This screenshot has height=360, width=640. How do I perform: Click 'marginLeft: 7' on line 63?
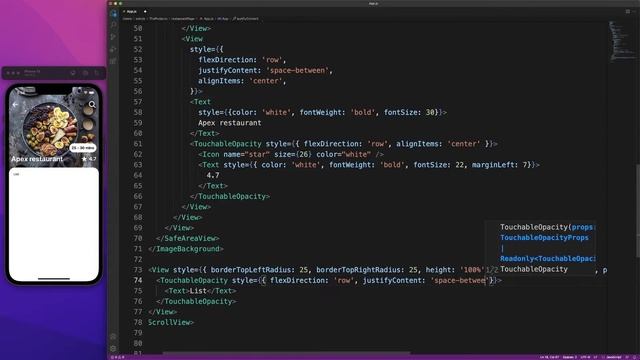[x=501, y=165]
